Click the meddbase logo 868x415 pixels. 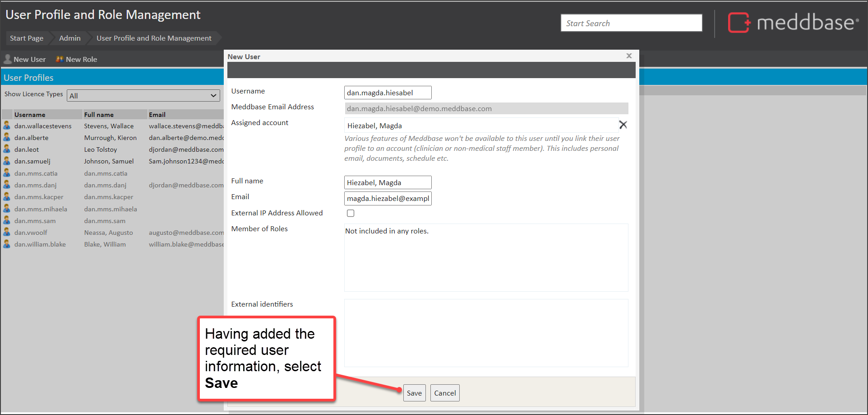(x=793, y=23)
